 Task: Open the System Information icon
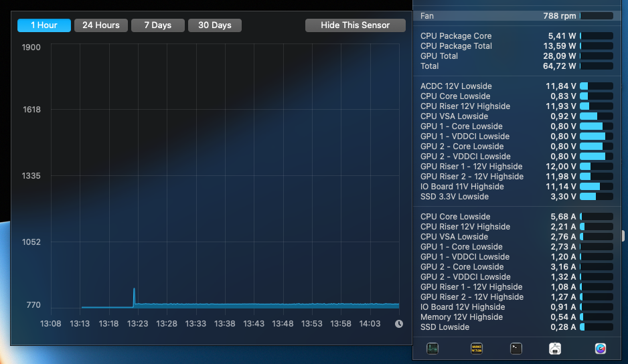point(555,349)
